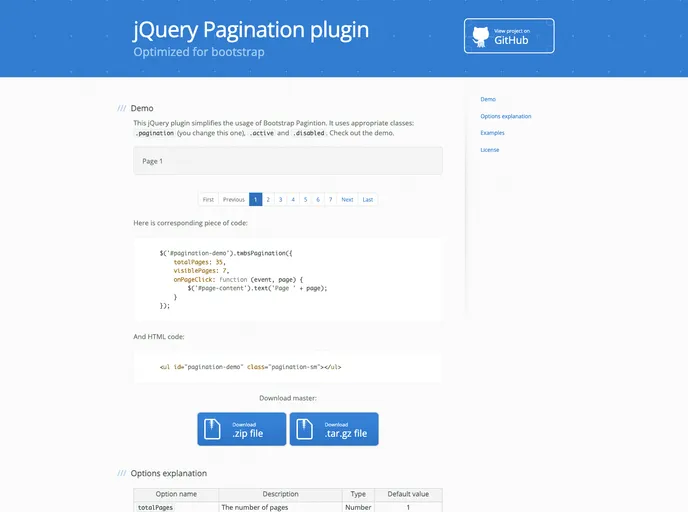Viewport: 688px width, 512px height.
Task: Click the zip file archive icon
Action: click(x=212, y=429)
